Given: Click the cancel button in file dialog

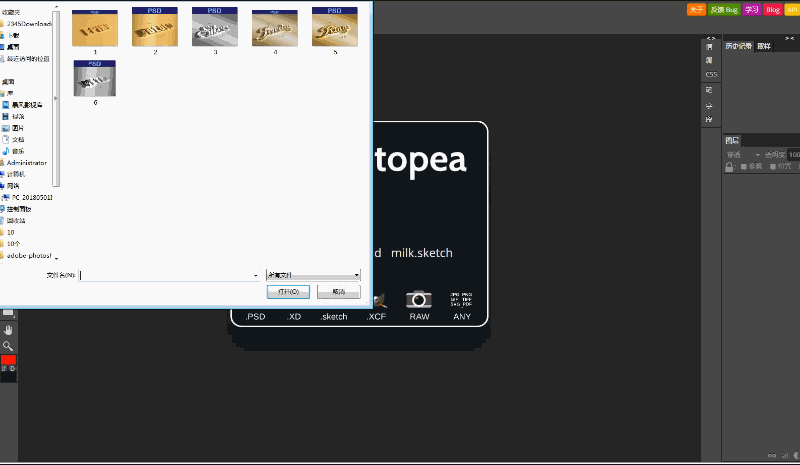Looking at the screenshot, I should (x=339, y=291).
